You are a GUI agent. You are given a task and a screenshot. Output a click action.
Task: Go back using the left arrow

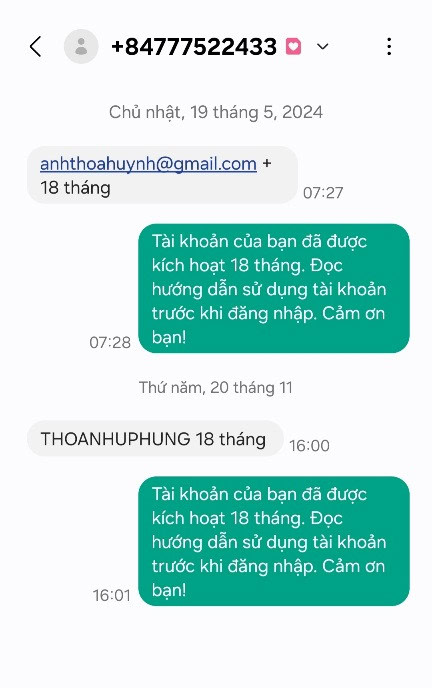pos(36,47)
